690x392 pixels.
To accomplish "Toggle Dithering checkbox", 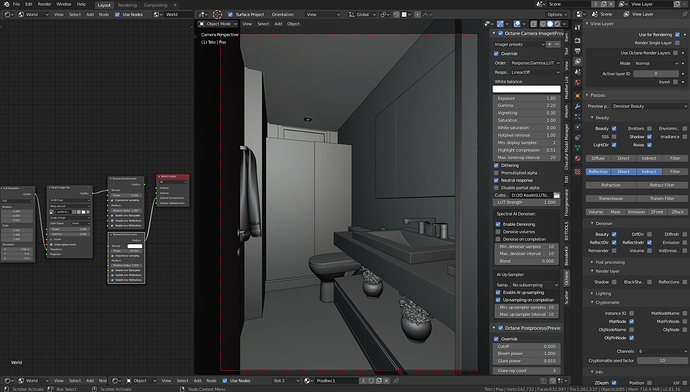I will (496, 165).
